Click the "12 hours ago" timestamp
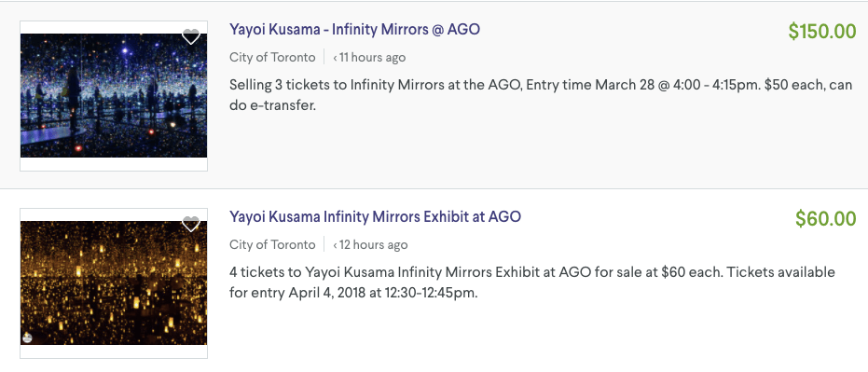 pos(373,244)
